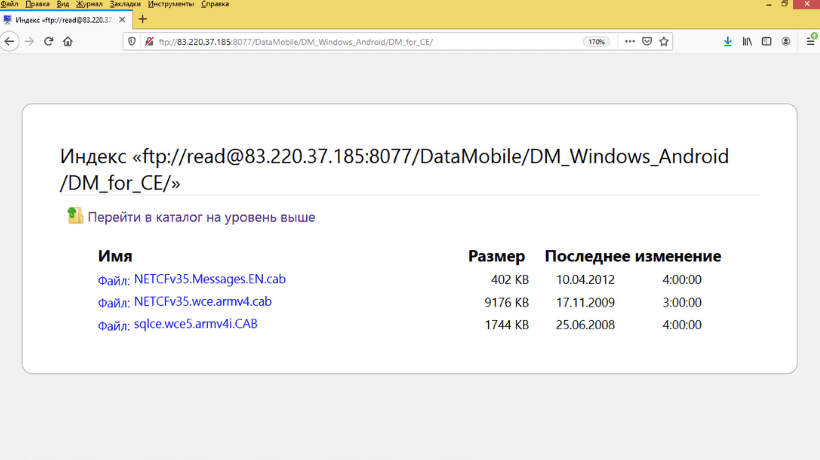Click the 9176 KB size value
820x460 pixels.
507,302
